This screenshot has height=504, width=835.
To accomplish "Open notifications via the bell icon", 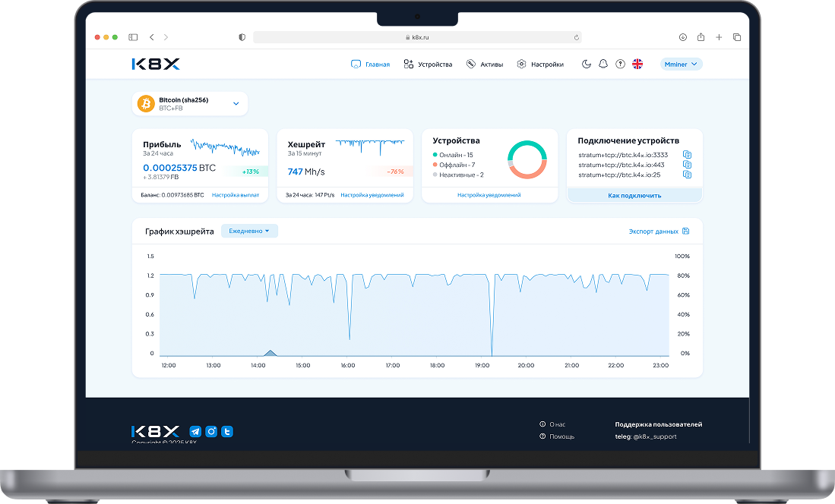I will pos(603,65).
